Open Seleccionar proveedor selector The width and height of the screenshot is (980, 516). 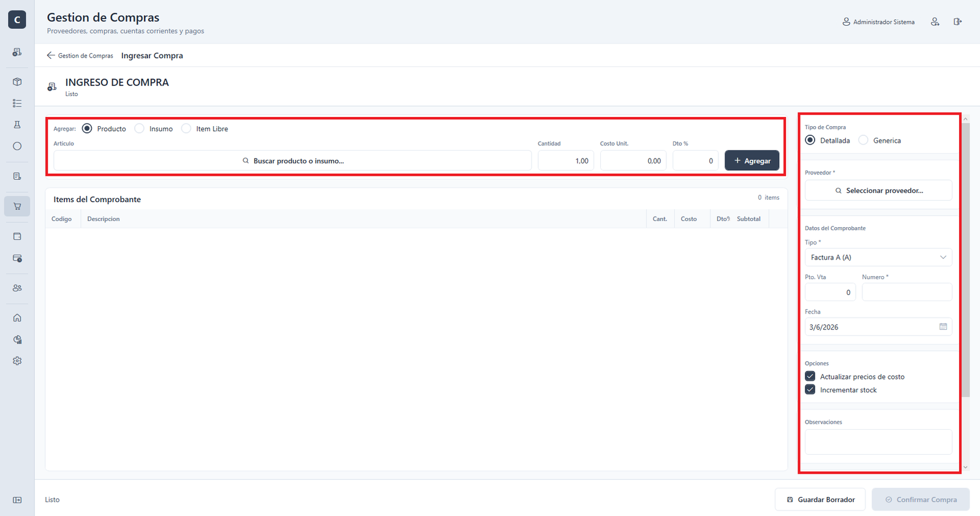tap(878, 191)
